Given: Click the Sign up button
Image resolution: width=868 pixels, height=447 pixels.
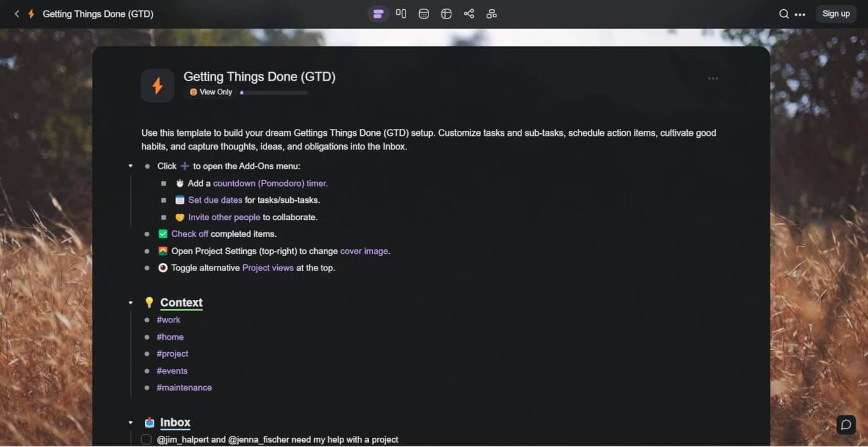Looking at the screenshot, I should tap(835, 13).
